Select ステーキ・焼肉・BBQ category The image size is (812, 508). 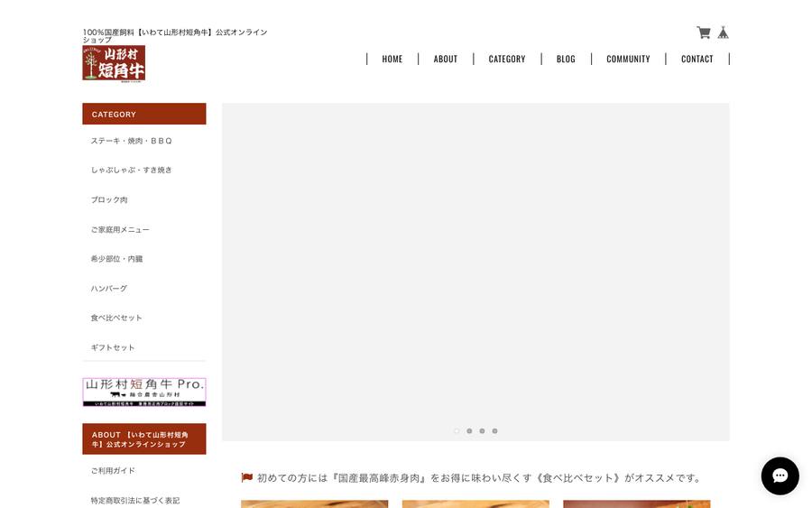(x=132, y=141)
